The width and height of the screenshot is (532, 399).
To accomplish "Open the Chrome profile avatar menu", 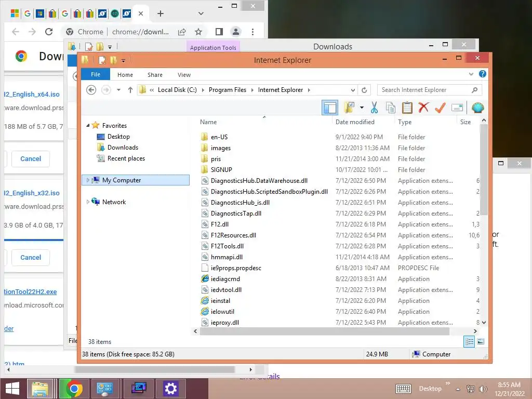I will (x=235, y=32).
